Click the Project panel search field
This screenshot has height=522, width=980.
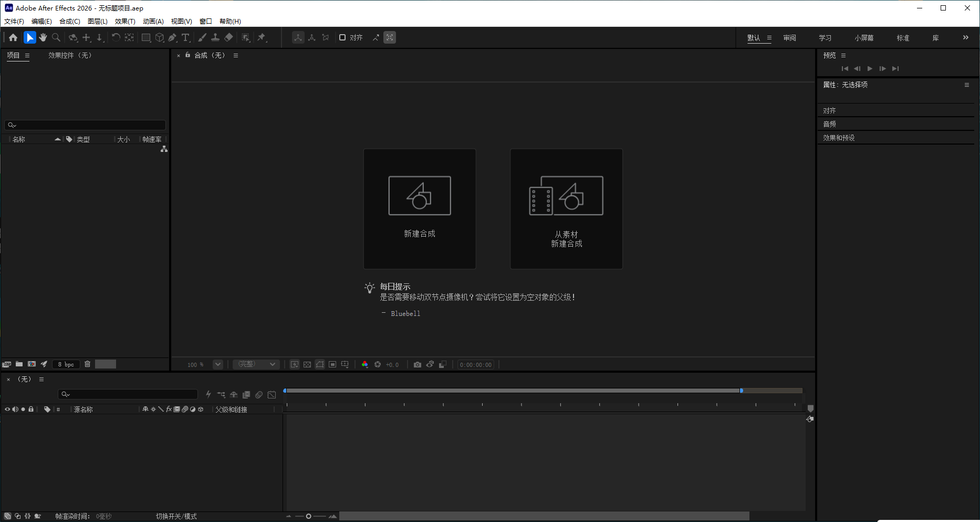(x=85, y=125)
